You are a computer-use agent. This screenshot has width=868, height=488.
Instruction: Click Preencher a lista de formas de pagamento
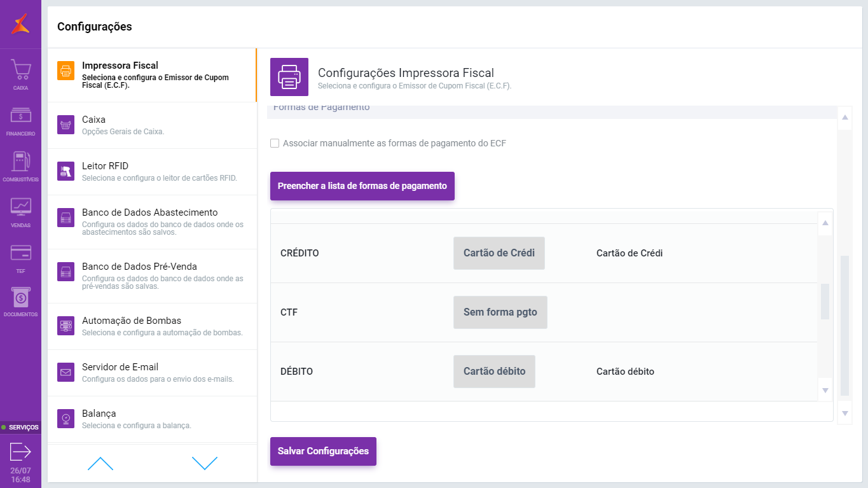click(362, 186)
